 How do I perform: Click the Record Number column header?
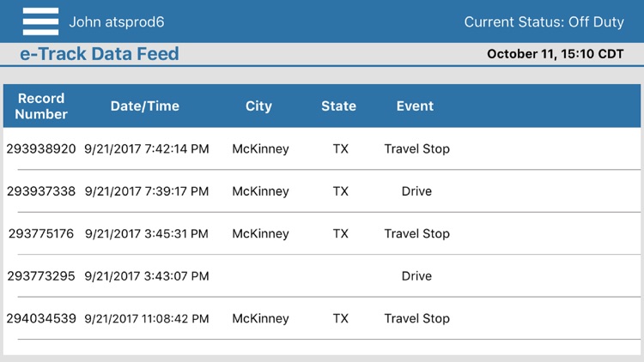click(x=41, y=106)
